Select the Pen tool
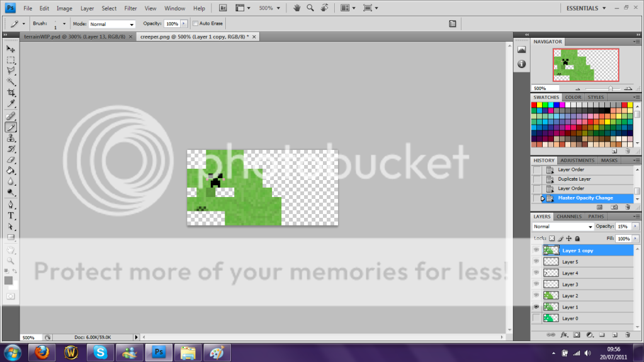 pos(11,205)
